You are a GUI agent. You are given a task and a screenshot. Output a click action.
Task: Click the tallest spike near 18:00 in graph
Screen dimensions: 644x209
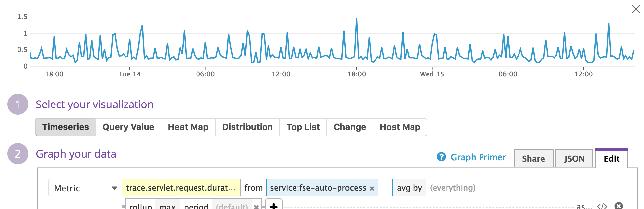(x=357, y=19)
